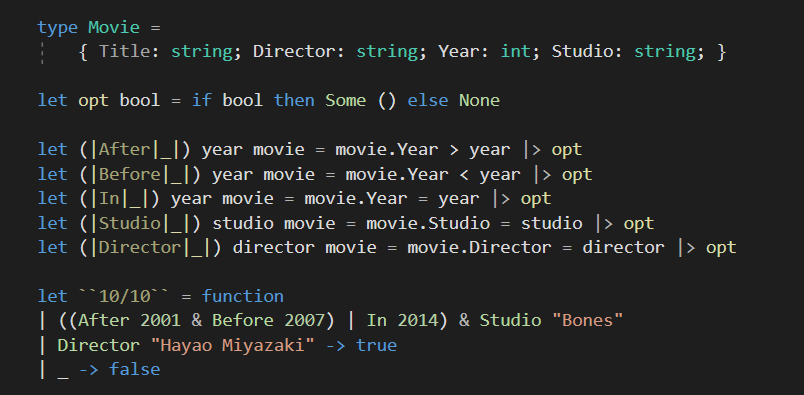Click the type name "Movie"
The height and width of the screenshot is (395, 804).
point(114,27)
